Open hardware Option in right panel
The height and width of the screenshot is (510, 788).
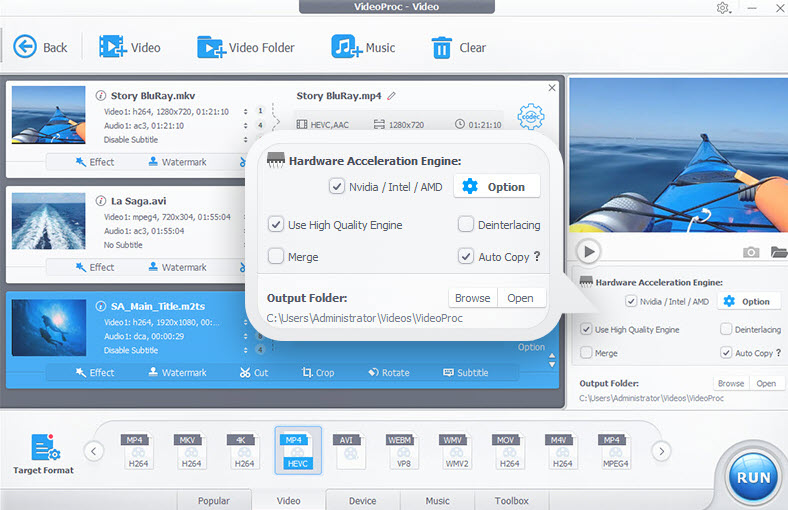coord(749,301)
